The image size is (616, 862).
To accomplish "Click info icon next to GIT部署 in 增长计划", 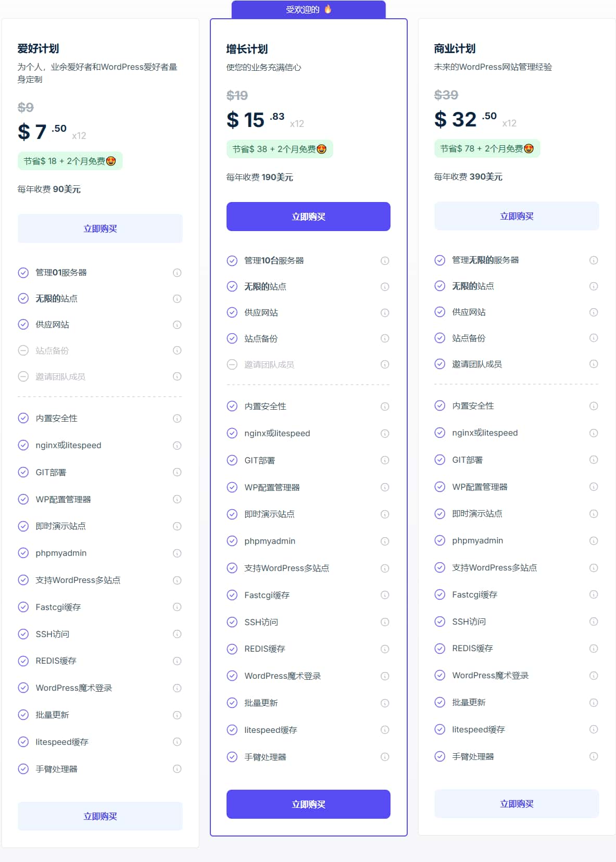I will pyautogui.click(x=385, y=460).
